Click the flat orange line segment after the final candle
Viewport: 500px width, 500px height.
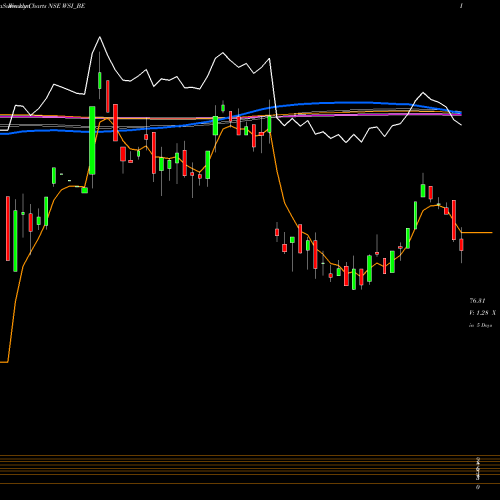[x=477, y=232]
